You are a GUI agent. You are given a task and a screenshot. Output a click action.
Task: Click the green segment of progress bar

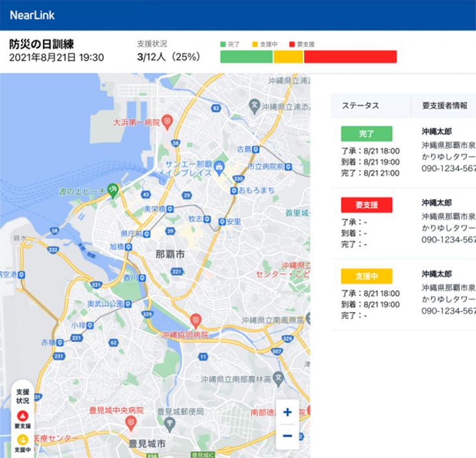(246, 57)
